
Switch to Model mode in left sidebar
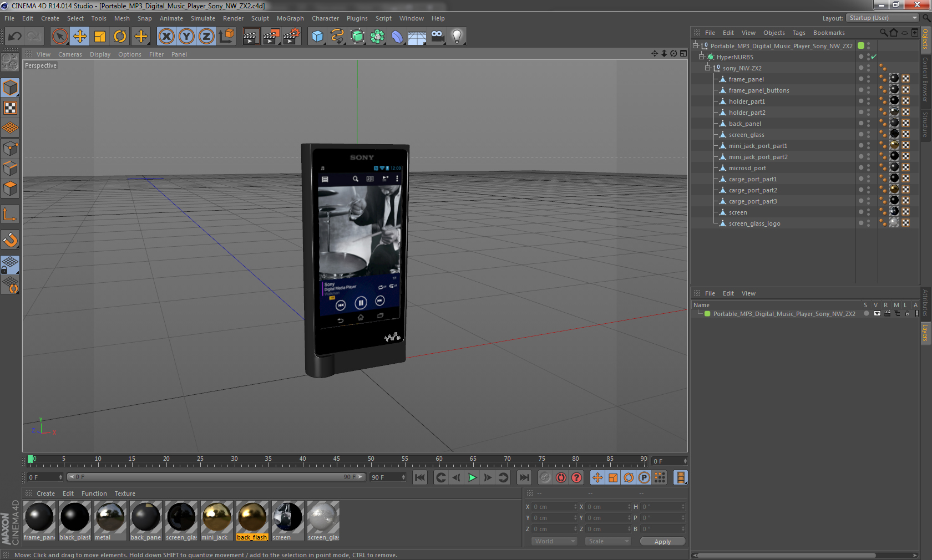[11, 88]
